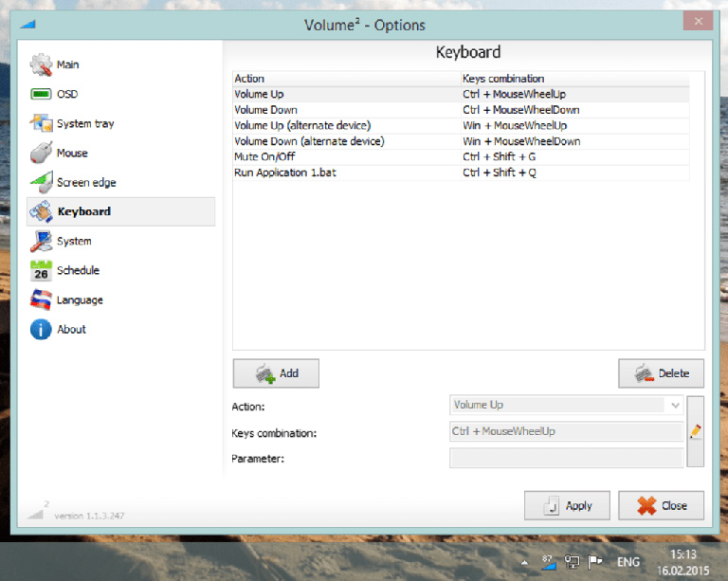
Task: Apply the keyboard settings
Action: point(567,505)
